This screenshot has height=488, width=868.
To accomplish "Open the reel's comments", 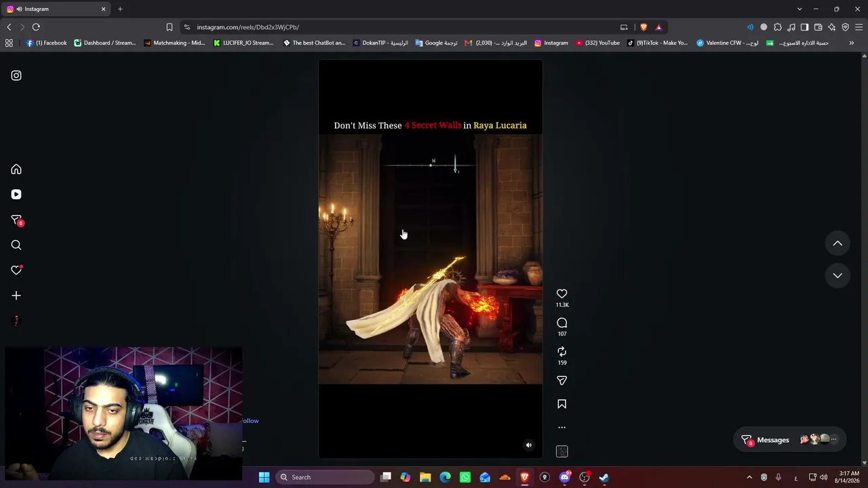I will click(x=561, y=323).
